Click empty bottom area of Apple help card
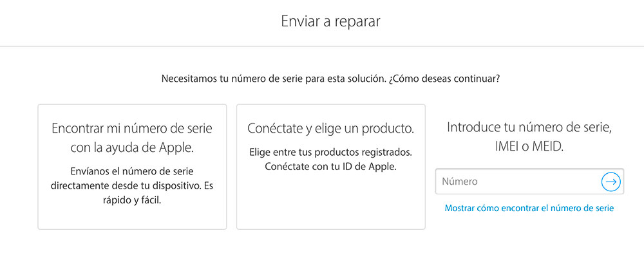 [x=132, y=218]
